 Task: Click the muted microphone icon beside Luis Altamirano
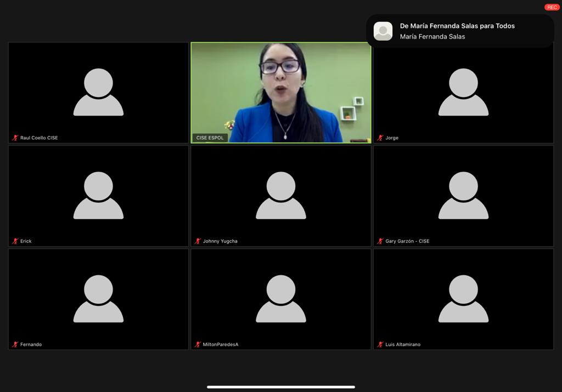[x=380, y=344]
